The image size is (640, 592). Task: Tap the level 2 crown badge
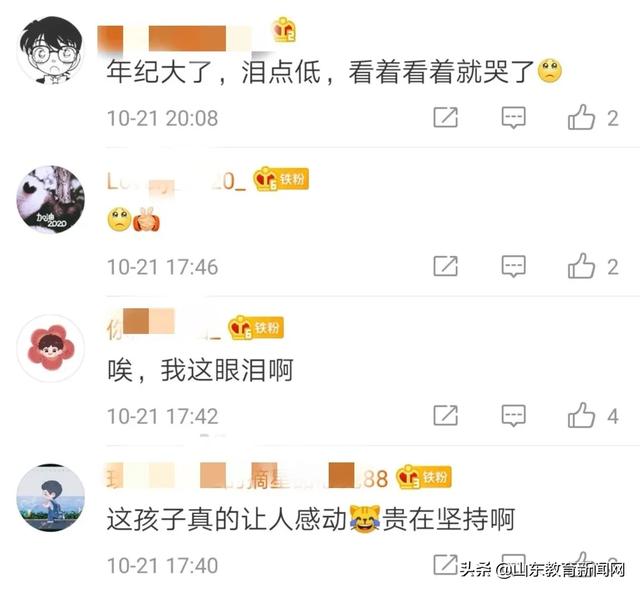coord(284,29)
